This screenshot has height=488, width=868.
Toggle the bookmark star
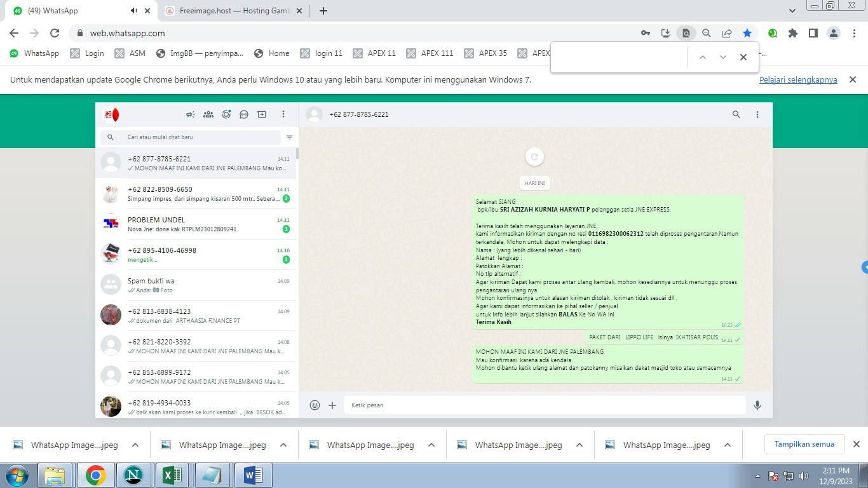(x=747, y=33)
